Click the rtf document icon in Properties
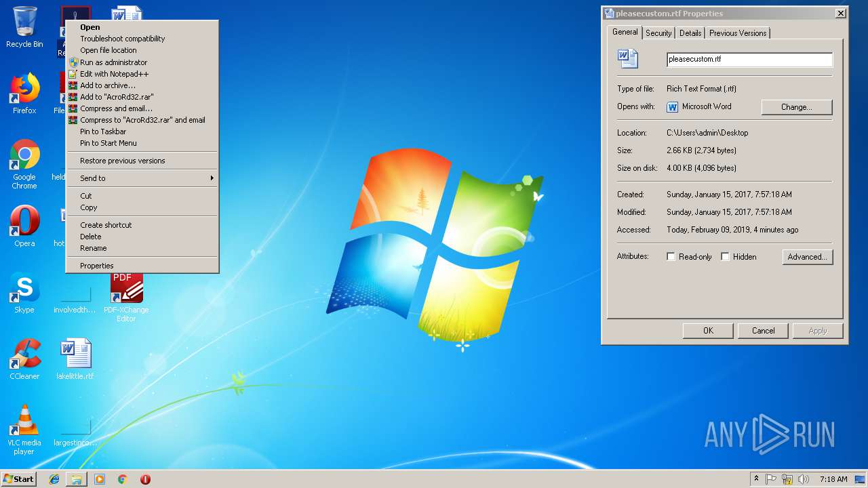The image size is (868, 488). tap(628, 58)
